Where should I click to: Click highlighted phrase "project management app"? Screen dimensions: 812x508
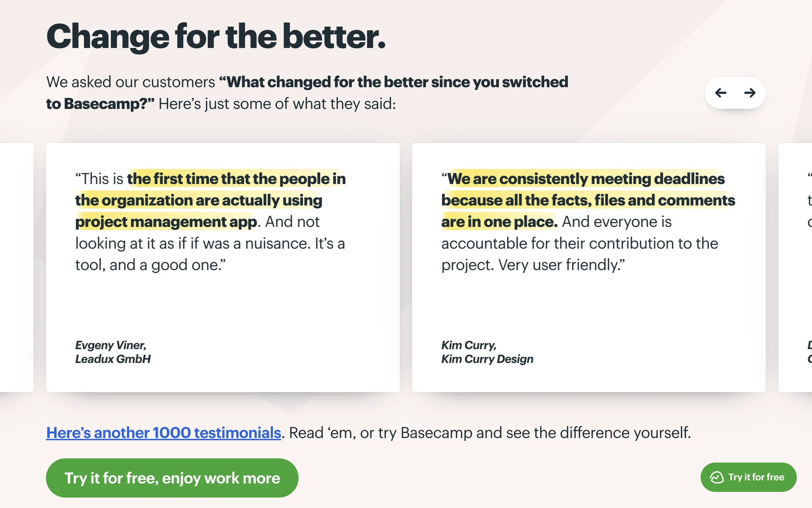pos(166,222)
